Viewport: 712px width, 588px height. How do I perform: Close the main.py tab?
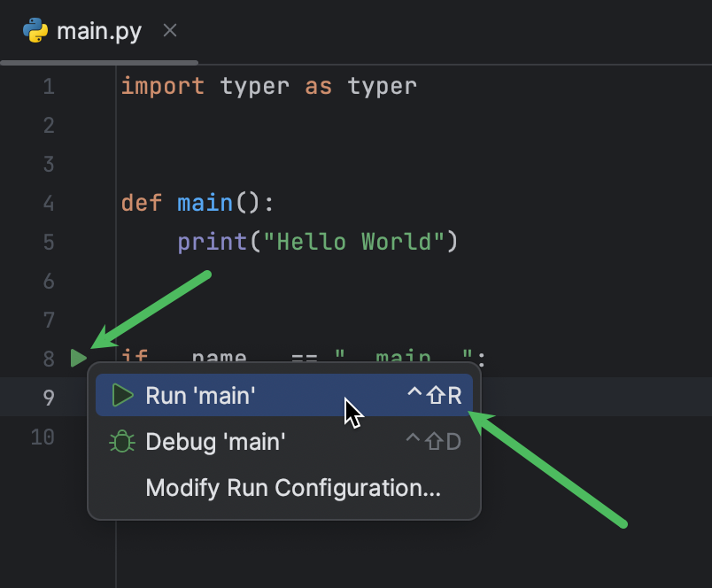[170, 31]
